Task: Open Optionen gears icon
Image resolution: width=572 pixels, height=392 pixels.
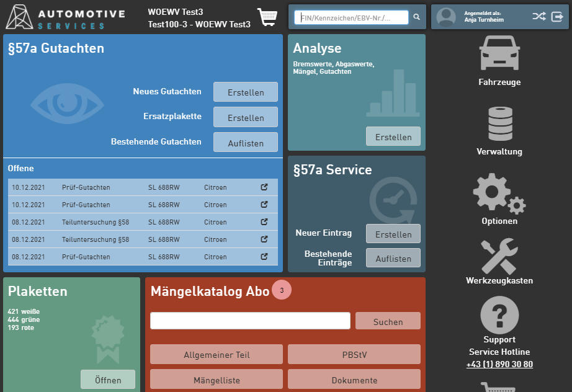Action: coord(499,194)
